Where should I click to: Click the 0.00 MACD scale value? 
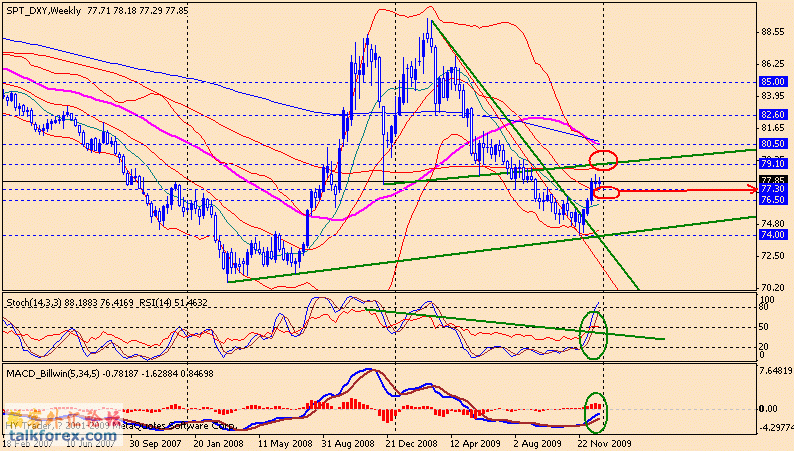point(770,408)
